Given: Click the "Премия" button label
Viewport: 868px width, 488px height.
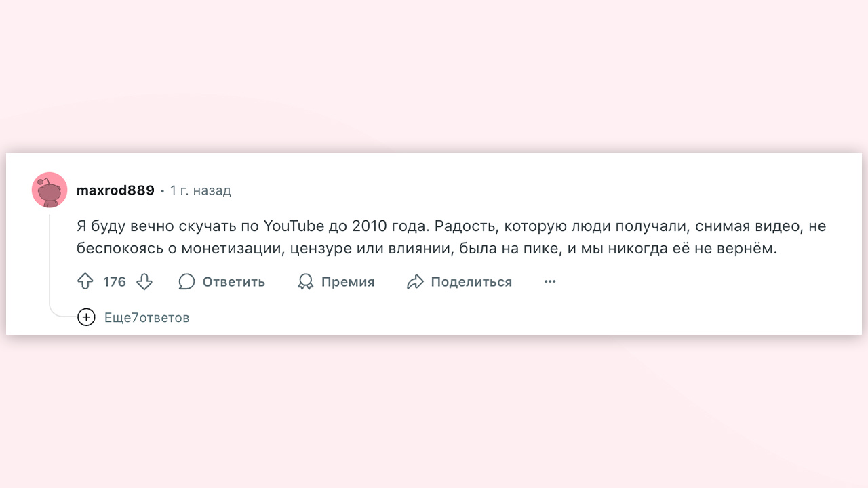Looking at the screenshot, I should [348, 282].
